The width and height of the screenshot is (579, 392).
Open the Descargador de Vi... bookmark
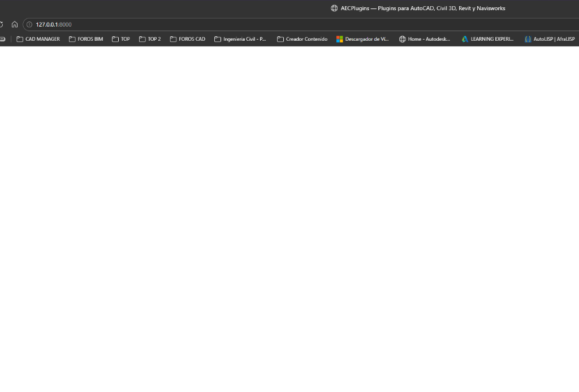(362, 39)
